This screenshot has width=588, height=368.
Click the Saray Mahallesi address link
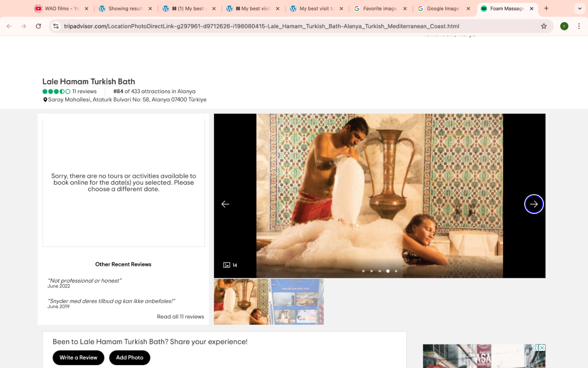click(x=127, y=100)
